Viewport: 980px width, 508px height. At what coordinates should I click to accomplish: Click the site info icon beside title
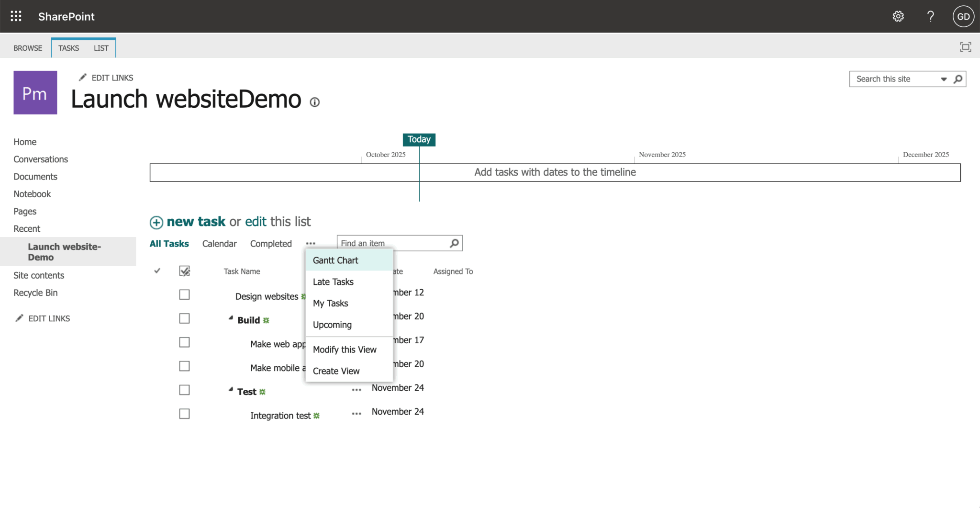[x=314, y=102]
